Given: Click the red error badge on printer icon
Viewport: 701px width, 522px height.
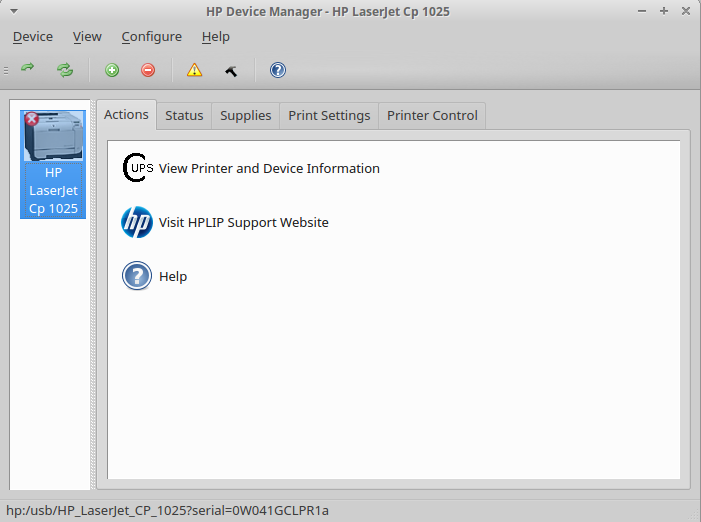Looking at the screenshot, I should pos(32,119).
